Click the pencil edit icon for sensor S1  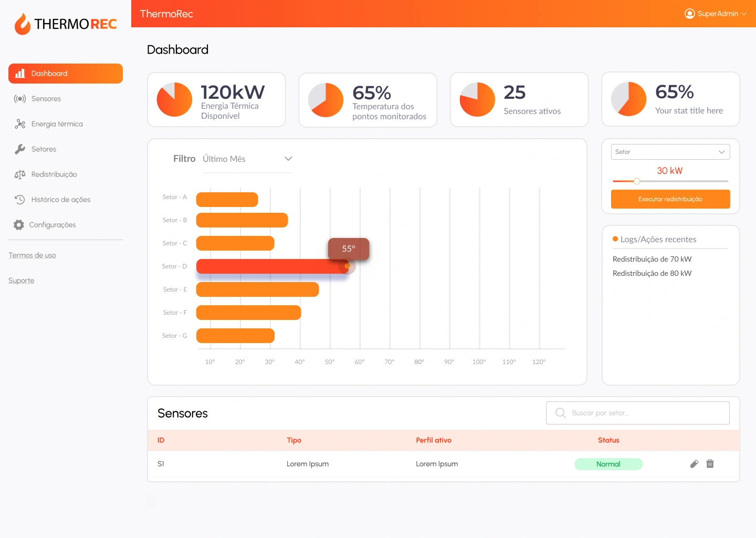(694, 464)
